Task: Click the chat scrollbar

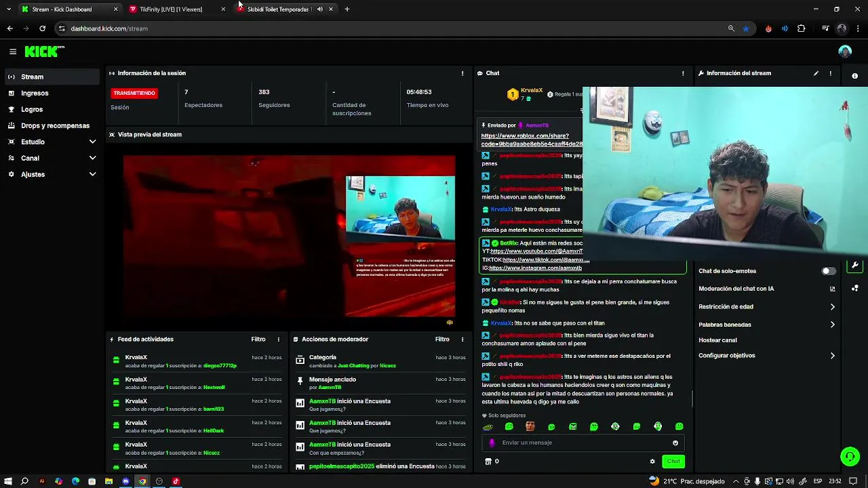Action: click(x=692, y=399)
